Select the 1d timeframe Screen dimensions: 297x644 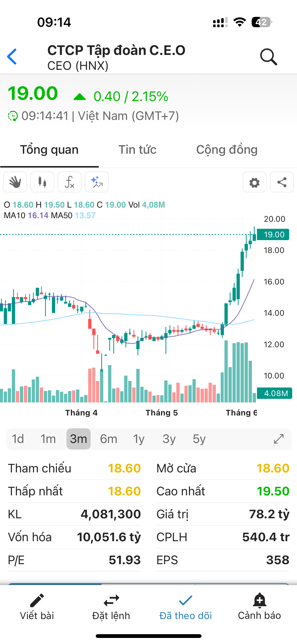point(18,439)
